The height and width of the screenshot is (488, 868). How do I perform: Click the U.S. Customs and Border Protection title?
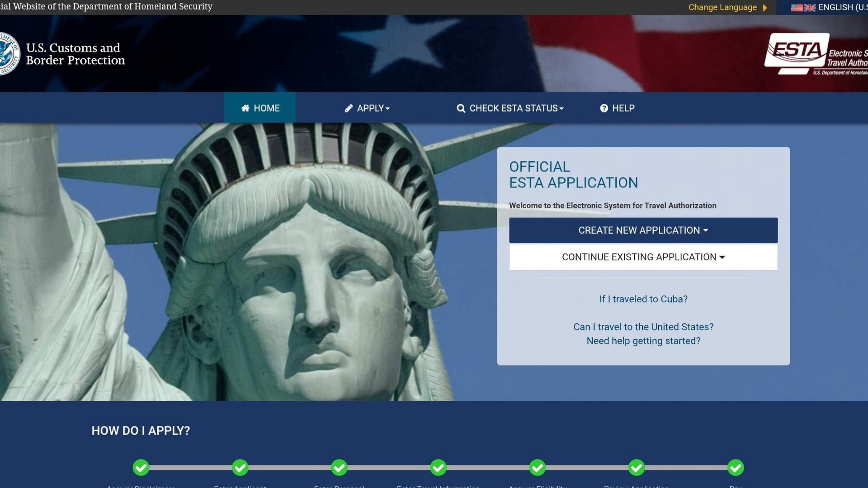(x=75, y=54)
